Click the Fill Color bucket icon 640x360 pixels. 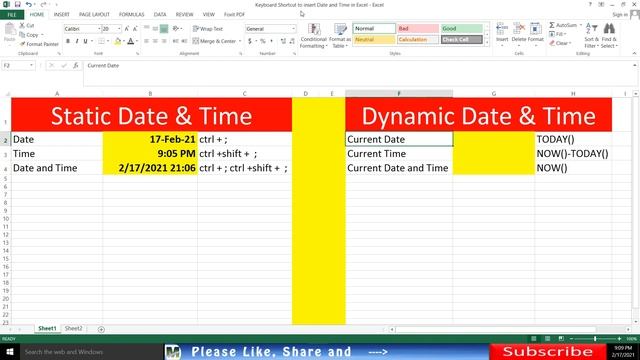118,41
